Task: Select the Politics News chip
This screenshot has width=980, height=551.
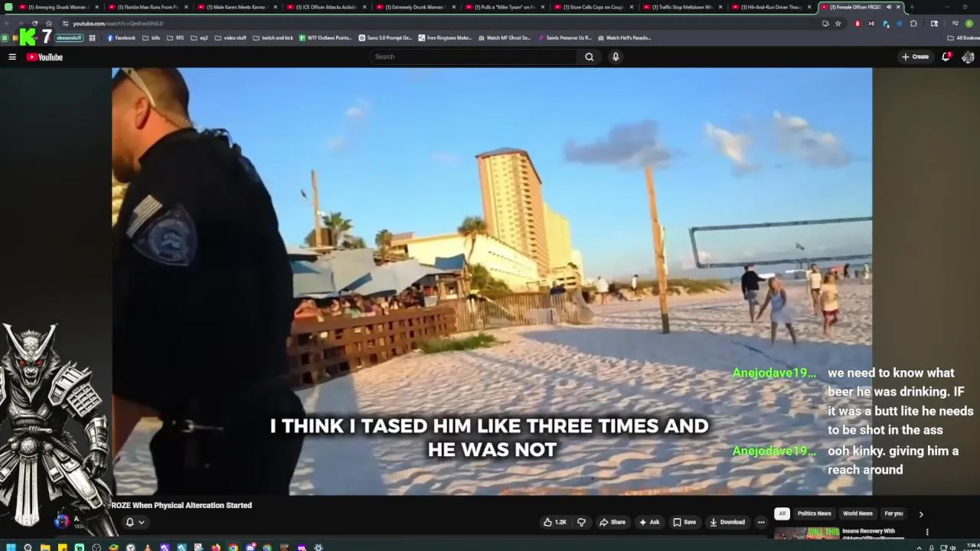Action: point(814,514)
